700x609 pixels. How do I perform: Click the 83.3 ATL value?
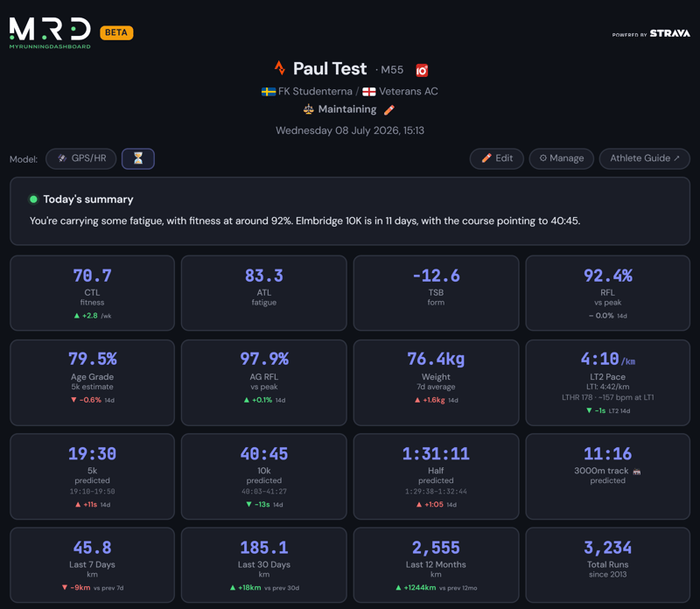[x=264, y=276]
